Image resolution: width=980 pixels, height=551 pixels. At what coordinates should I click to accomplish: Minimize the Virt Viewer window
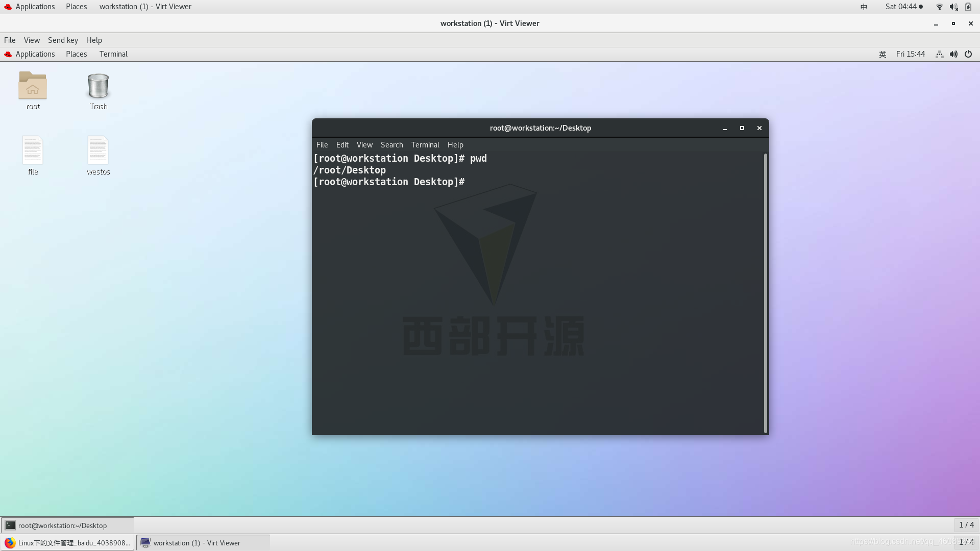936,23
